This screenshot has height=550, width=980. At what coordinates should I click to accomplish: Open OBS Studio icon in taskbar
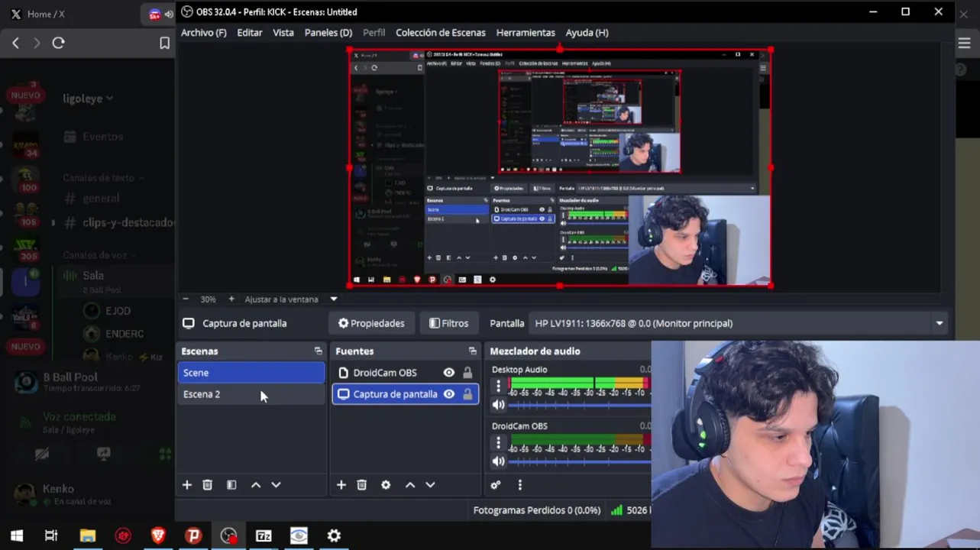228,535
